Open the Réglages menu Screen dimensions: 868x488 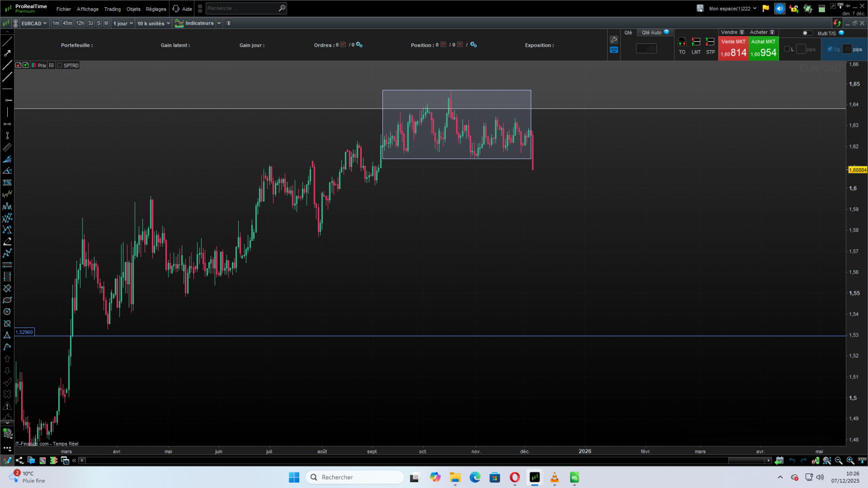click(156, 9)
